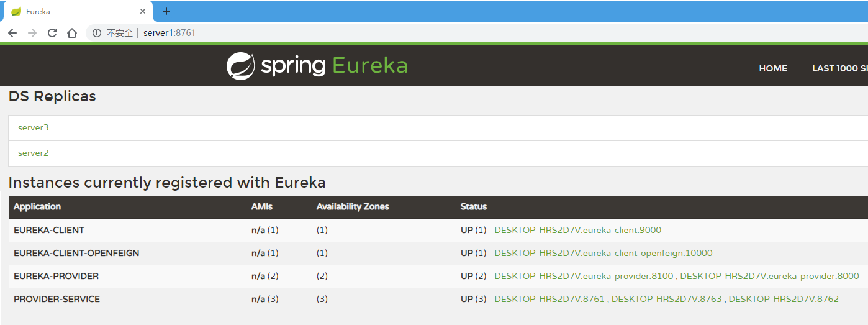Click the browser back arrow
The height and width of the screenshot is (325, 868).
pos(12,33)
